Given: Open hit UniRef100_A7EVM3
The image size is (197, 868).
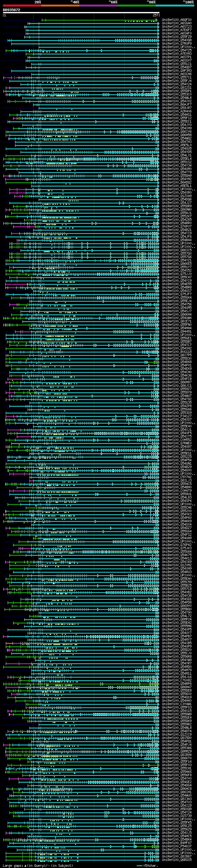Looking at the screenshot, I should (x=177, y=54).
